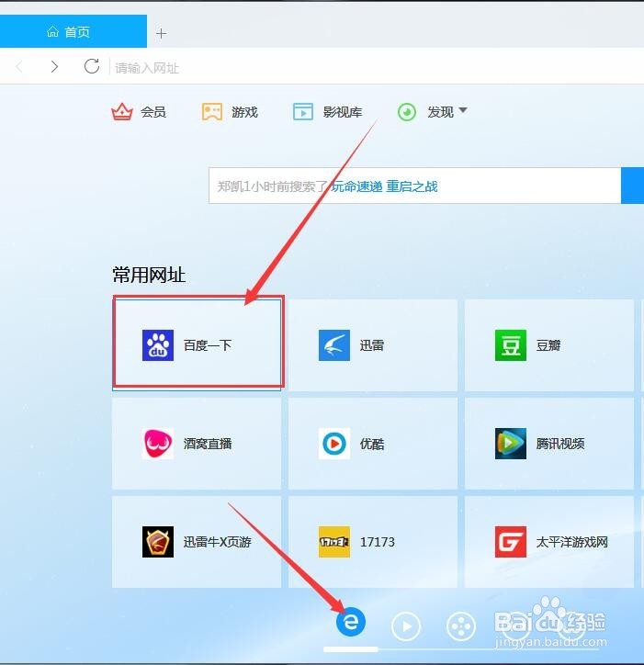Open the 优酷 shortcut label
This screenshot has height=665, width=644.
[x=372, y=444]
